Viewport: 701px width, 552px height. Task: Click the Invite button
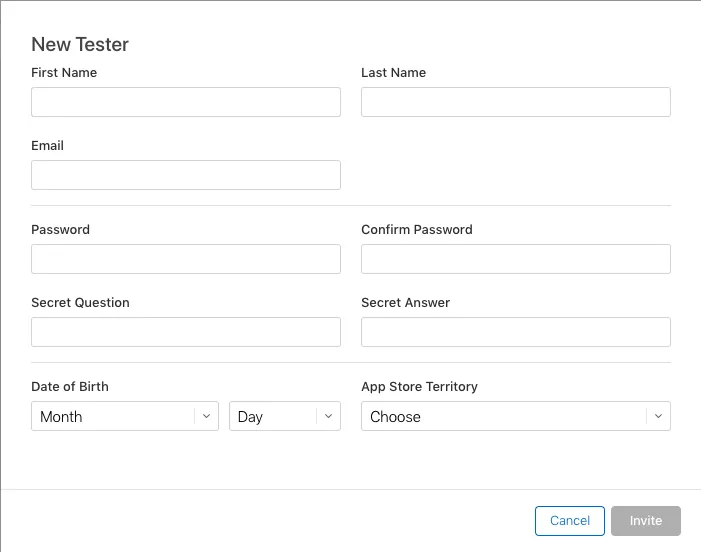click(646, 521)
